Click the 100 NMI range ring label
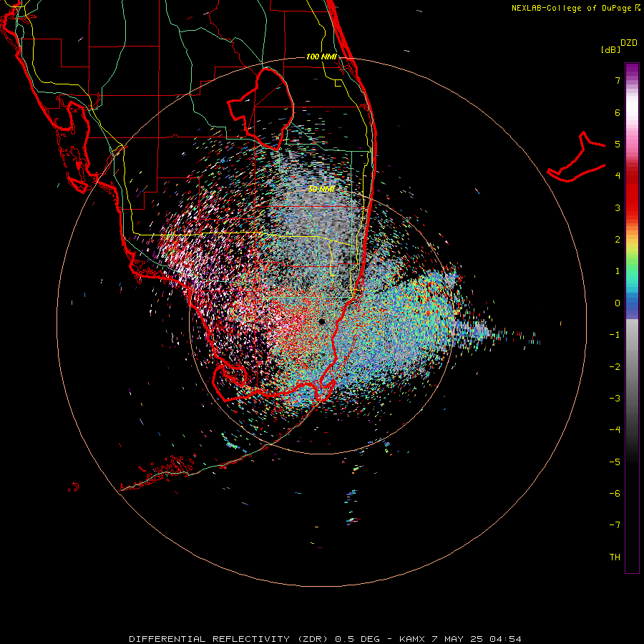Image resolution: width=644 pixels, height=644 pixels. [x=321, y=57]
